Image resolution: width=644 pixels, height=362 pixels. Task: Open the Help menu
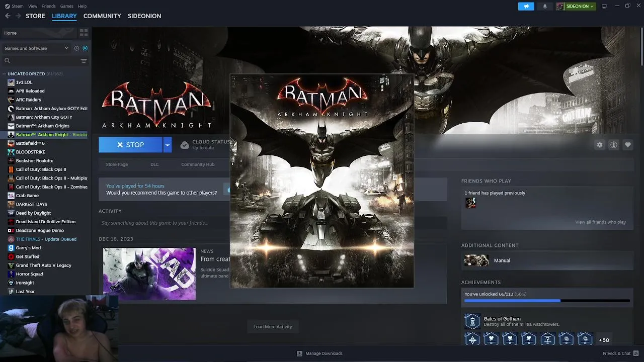(82, 6)
